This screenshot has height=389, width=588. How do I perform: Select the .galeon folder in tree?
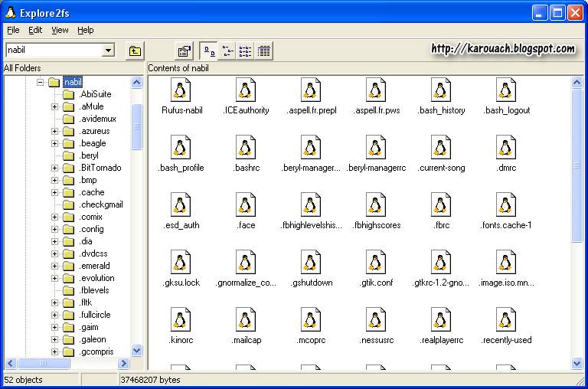(93, 339)
